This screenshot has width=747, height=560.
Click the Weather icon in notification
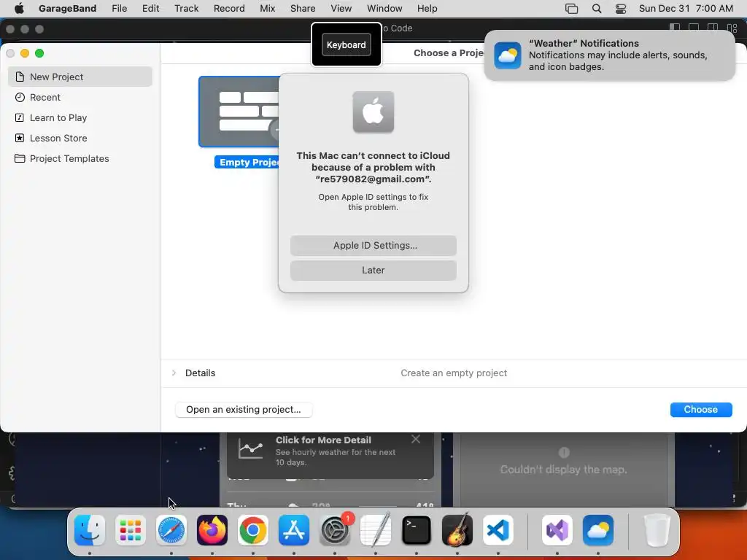coord(508,55)
